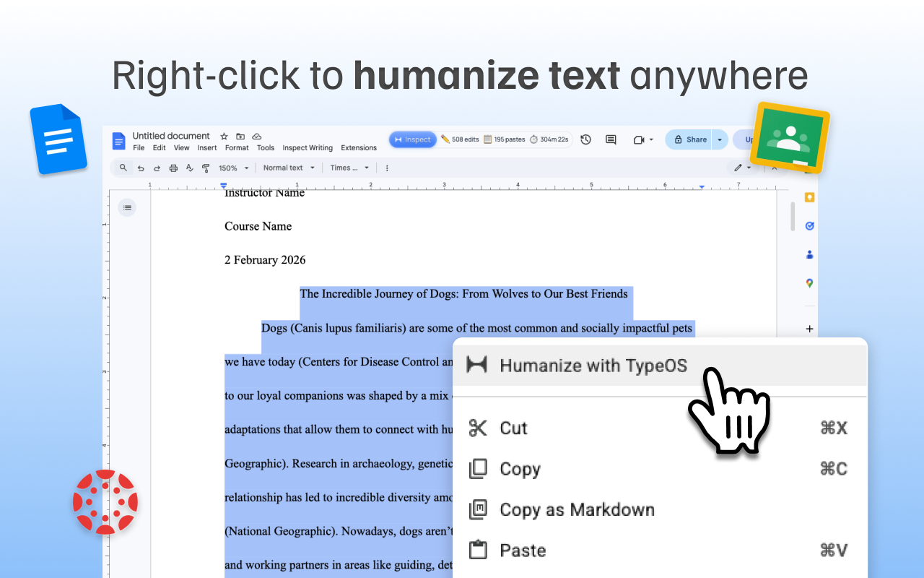The height and width of the screenshot is (578, 924).
Task: Expand the video call dropdown arrow
Action: (x=651, y=139)
